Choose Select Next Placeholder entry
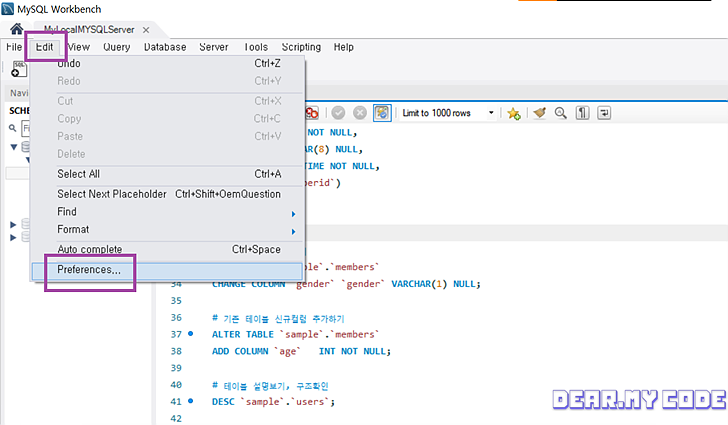Screen dimensions: 728x425 (x=168, y=194)
